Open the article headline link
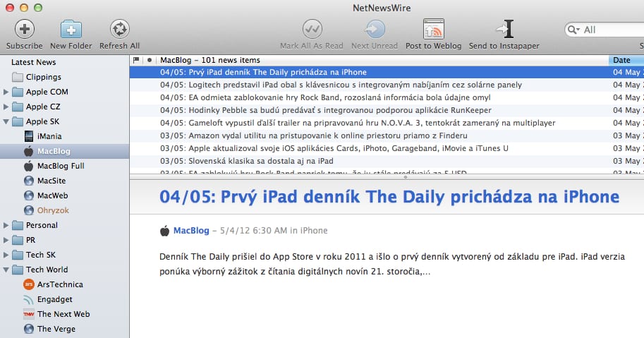The width and height of the screenshot is (644, 338). point(389,197)
